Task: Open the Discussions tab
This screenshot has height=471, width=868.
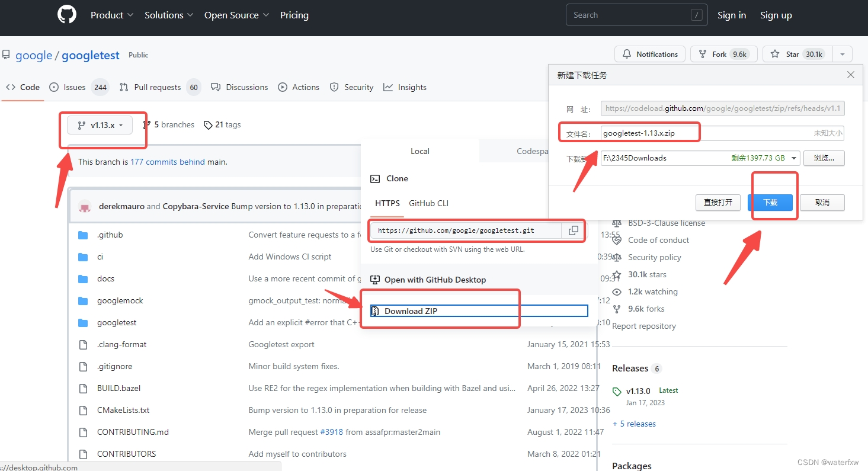Action: (240, 87)
